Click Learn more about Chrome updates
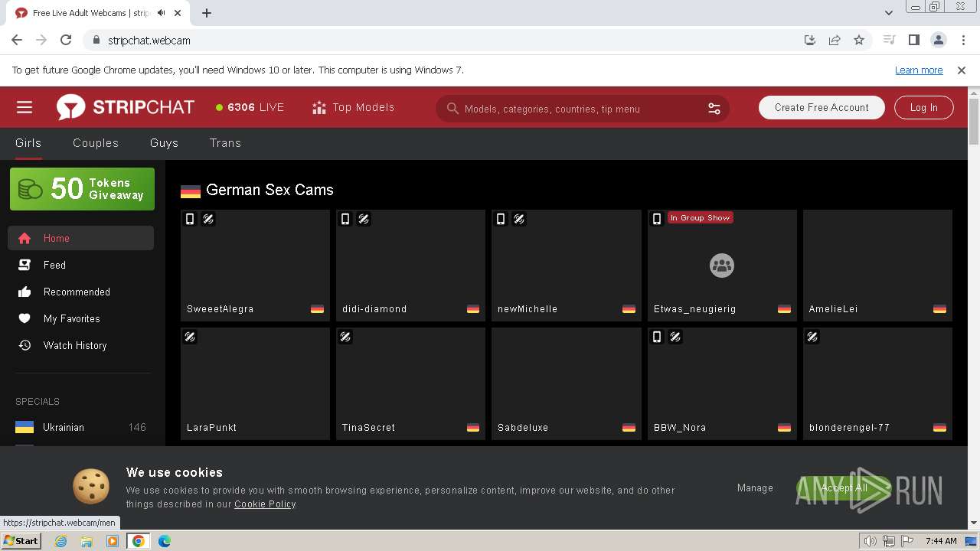Image resolution: width=980 pixels, height=551 pixels. 919,70
